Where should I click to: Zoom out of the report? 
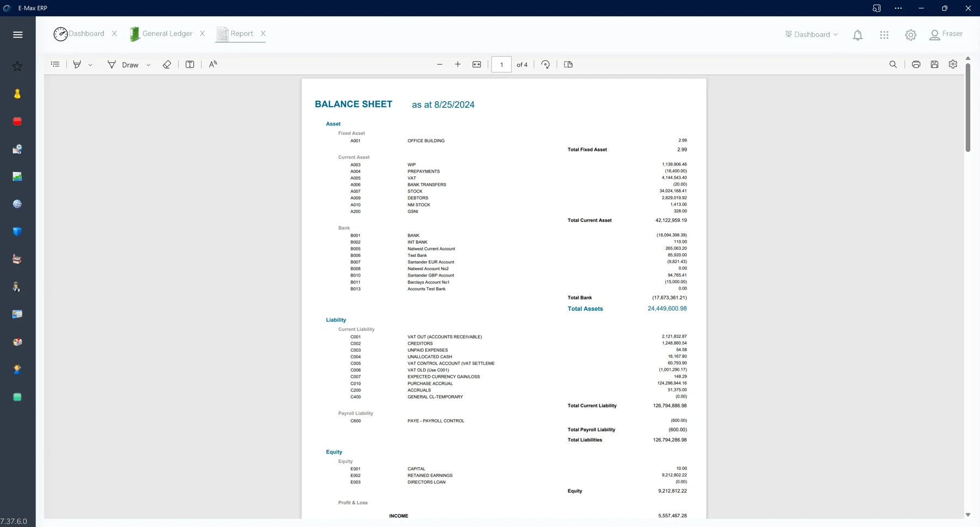point(440,64)
